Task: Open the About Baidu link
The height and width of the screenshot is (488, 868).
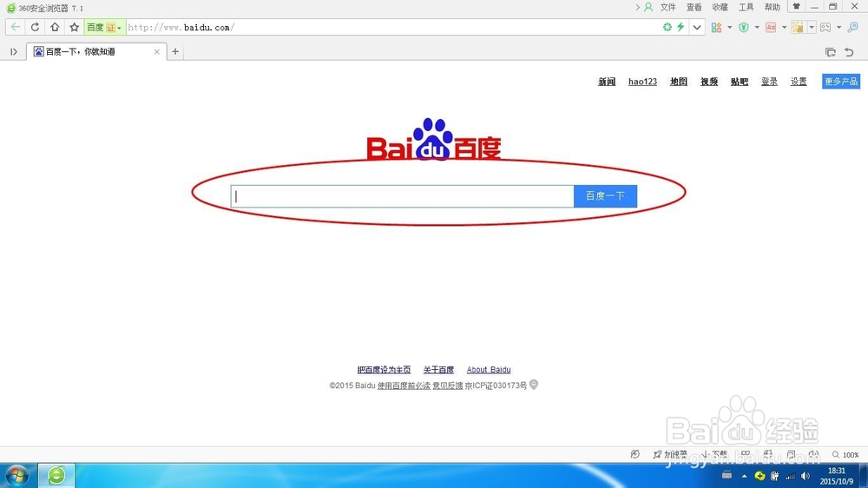Action: point(489,369)
